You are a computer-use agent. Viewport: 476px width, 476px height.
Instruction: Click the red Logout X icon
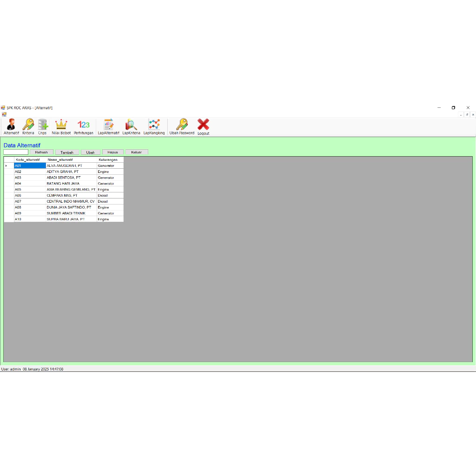(204, 127)
